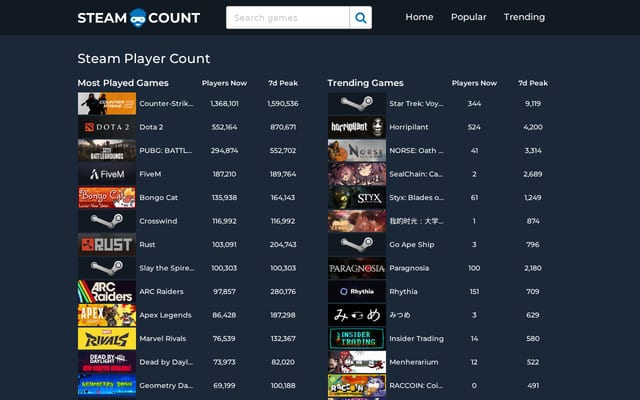Open the Home menu link
Image resolution: width=640 pixels, height=400 pixels.
419,17
